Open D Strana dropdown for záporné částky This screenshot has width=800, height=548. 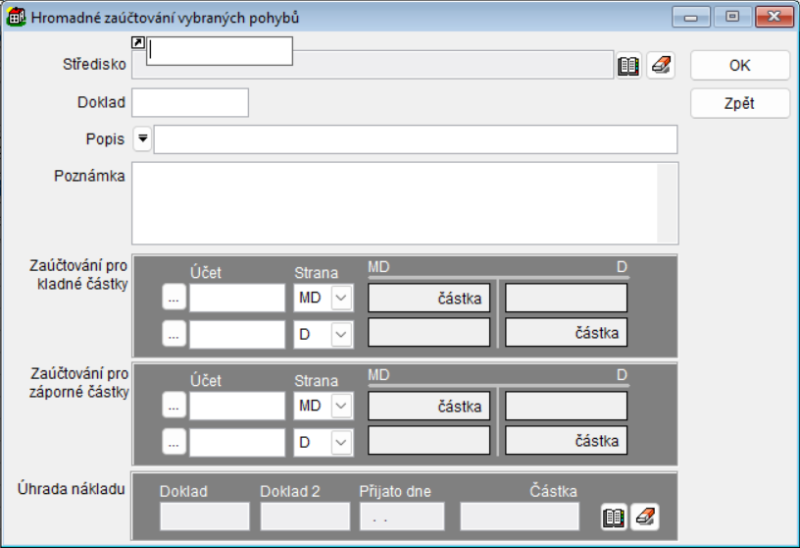(x=342, y=441)
